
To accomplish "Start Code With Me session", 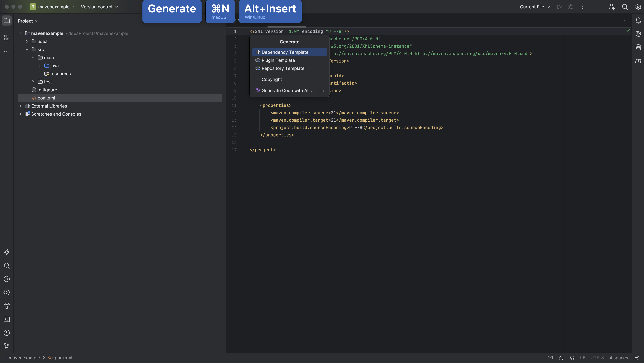I will [x=612, y=7].
